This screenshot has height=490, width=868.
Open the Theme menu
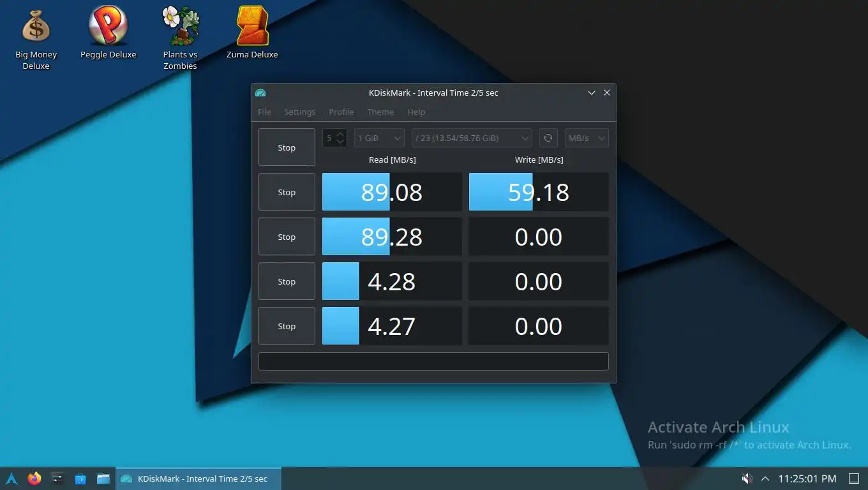380,112
